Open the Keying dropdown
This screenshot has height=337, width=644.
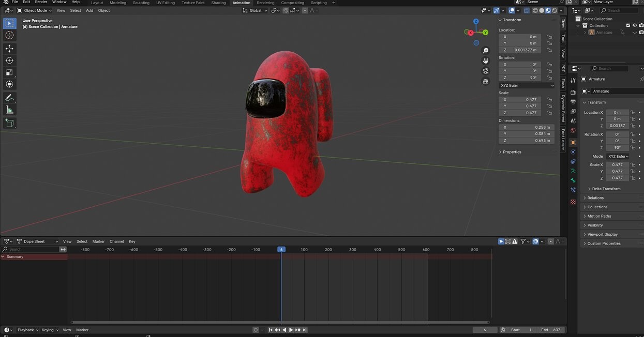50,330
